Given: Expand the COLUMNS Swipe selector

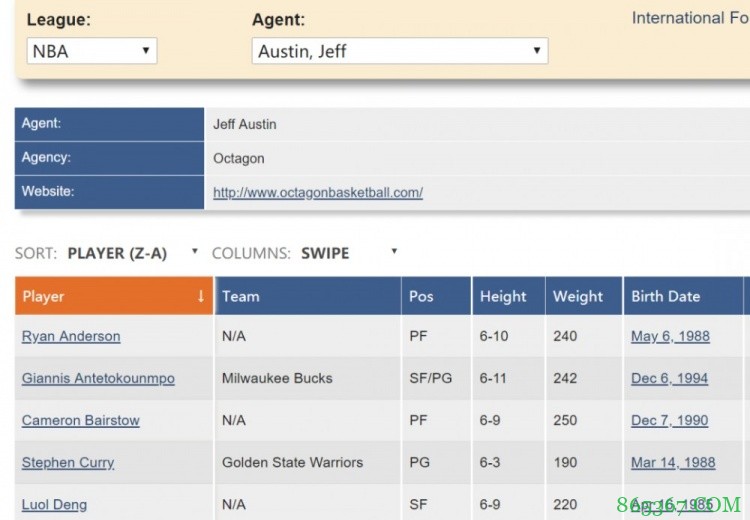Looking at the screenshot, I should coord(349,253).
